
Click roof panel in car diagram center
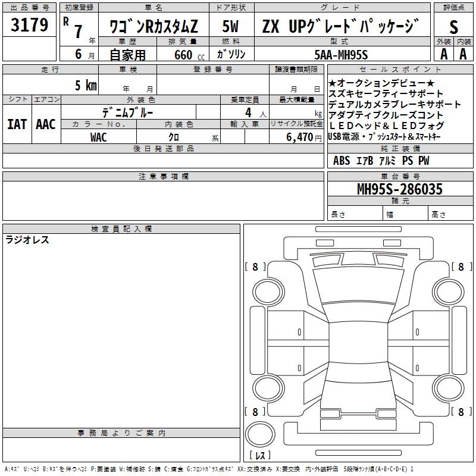[x=358, y=343]
